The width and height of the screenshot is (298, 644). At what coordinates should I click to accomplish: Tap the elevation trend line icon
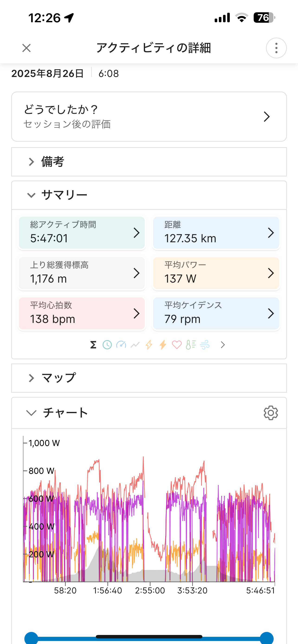coord(135,345)
